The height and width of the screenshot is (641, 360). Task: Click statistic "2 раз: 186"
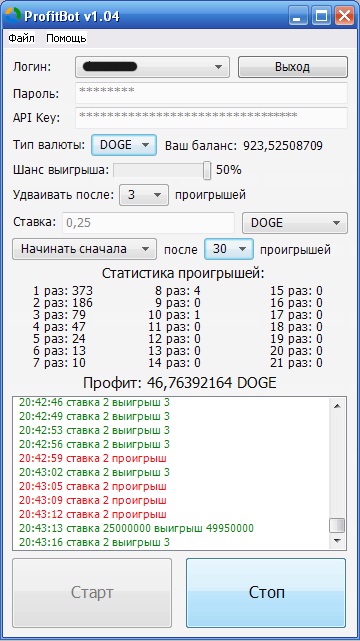[x=63, y=303]
